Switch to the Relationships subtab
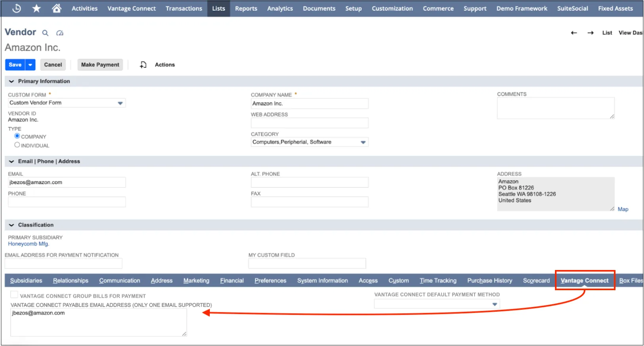The height and width of the screenshot is (346, 644). (x=70, y=280)
